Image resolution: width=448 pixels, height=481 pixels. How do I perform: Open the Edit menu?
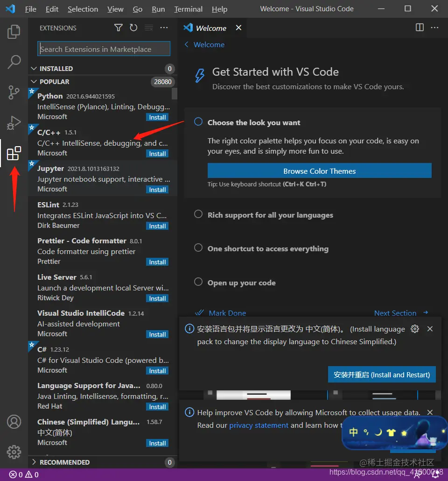[x=52, y=9]
